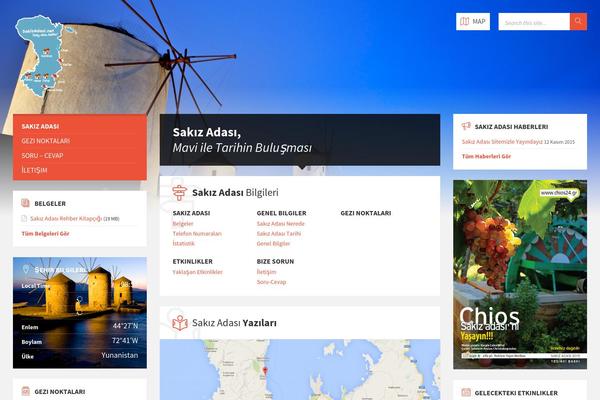The width and height of the screenshot is (600, 400).
Task: Click the Boylam value 72°41'W
Action: click(125, 341)
